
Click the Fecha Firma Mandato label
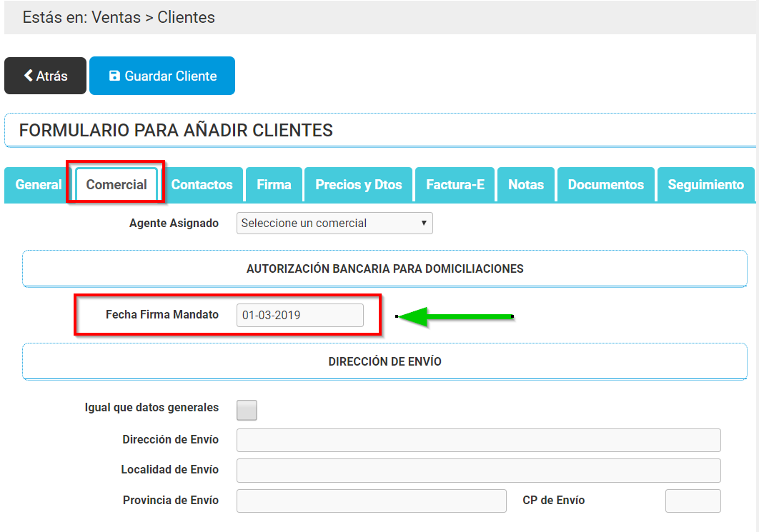pyautogui.click(x=162, y=315)
